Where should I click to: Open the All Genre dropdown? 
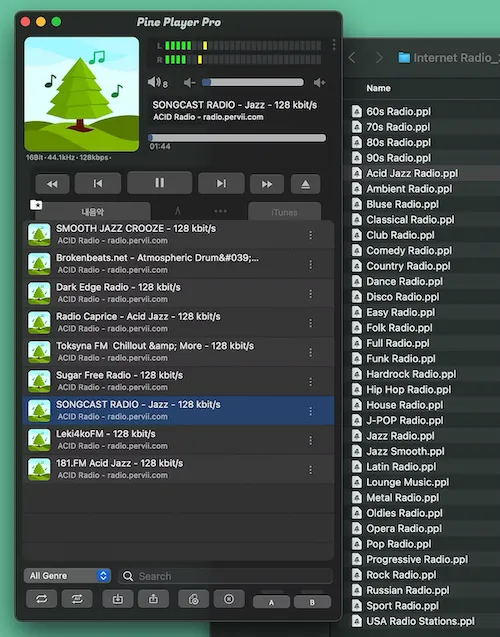(x=67, y=576)
